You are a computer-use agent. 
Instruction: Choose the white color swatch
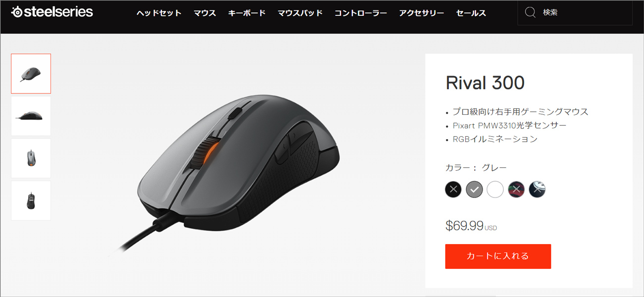pyautogui.click(x=495, y=189)
